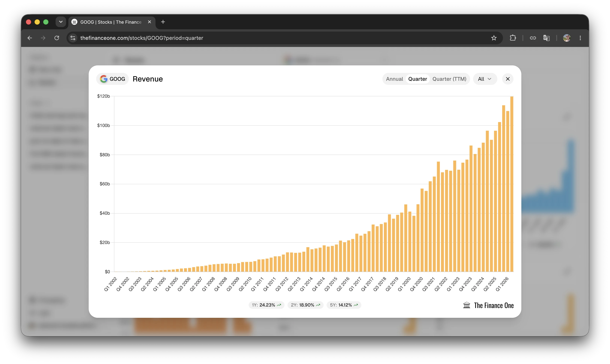
Task: Click the Q3 2009 x-axis label
Action: (233, 284)
